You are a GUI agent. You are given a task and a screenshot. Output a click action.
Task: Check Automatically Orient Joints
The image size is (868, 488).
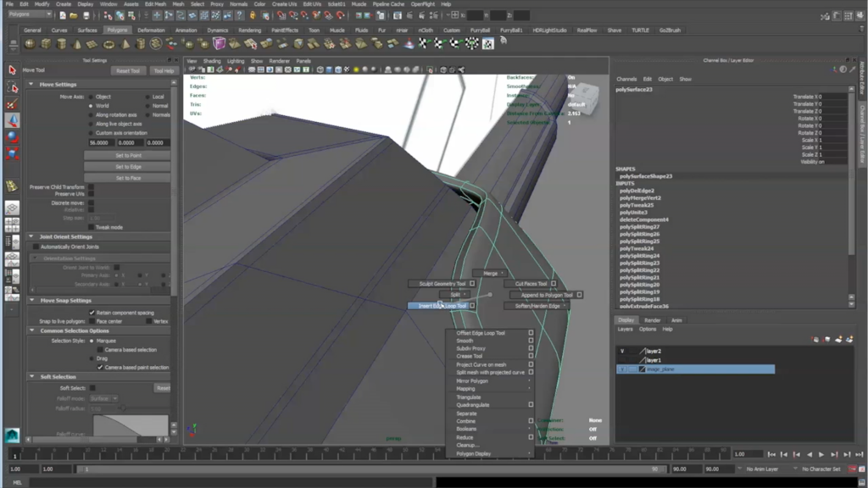pyautogui.click(x=36, y=247)
